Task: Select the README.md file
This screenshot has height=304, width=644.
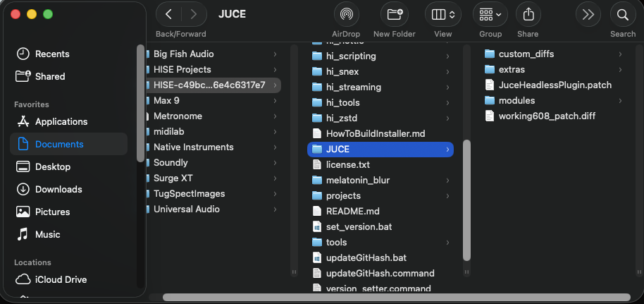Action: click(x=380, y=212)
